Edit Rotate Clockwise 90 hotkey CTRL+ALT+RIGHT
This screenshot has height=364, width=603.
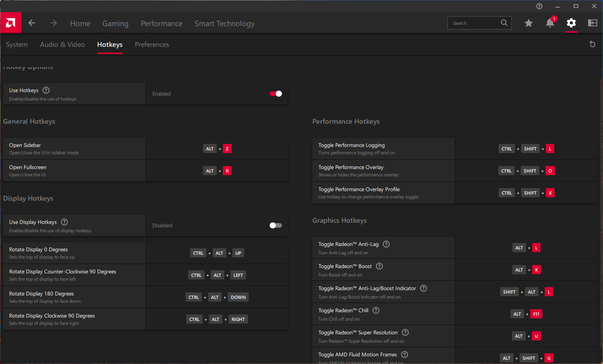coord(217,319)
